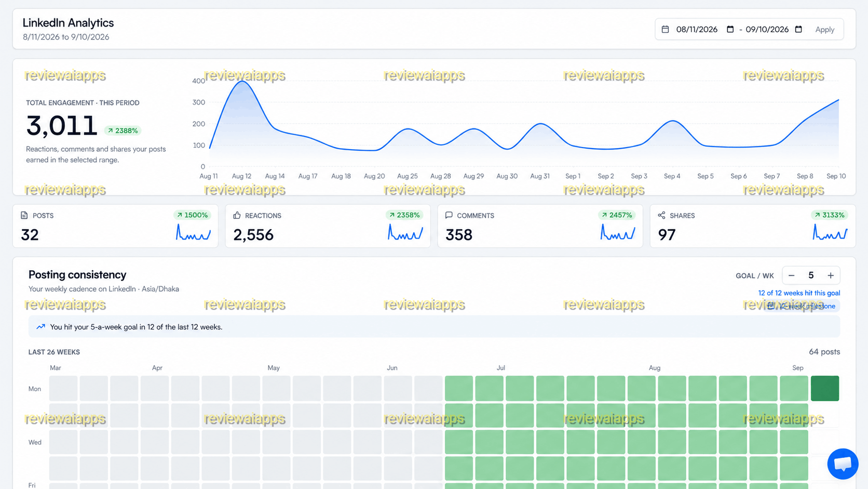Open the chat support bubble icon

coord(843,464)
